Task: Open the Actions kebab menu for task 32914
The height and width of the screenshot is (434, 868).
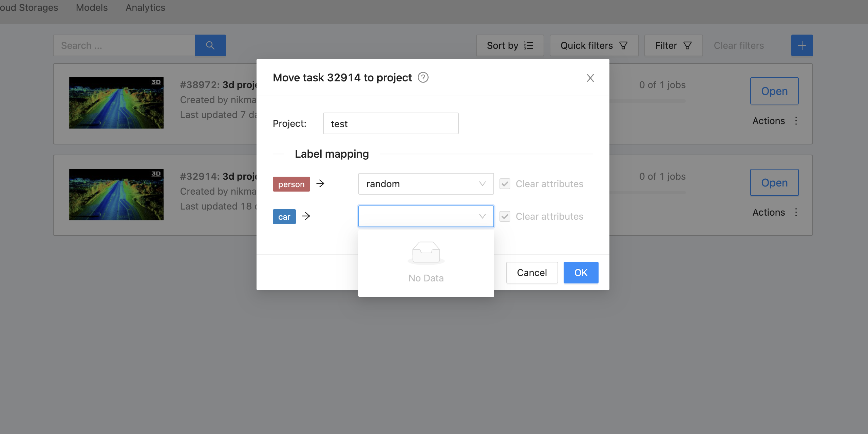Action: click(x=796, y=213)
